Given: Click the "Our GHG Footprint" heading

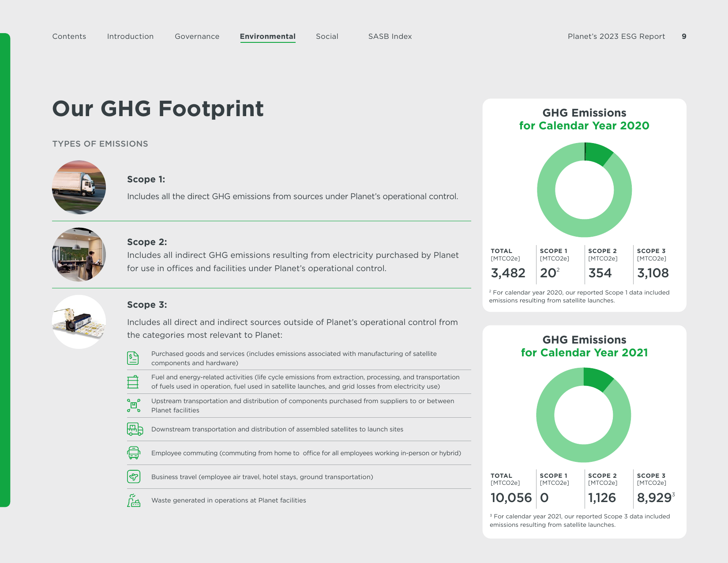Looking at the screenshot, I should click(x=158, y=109).
